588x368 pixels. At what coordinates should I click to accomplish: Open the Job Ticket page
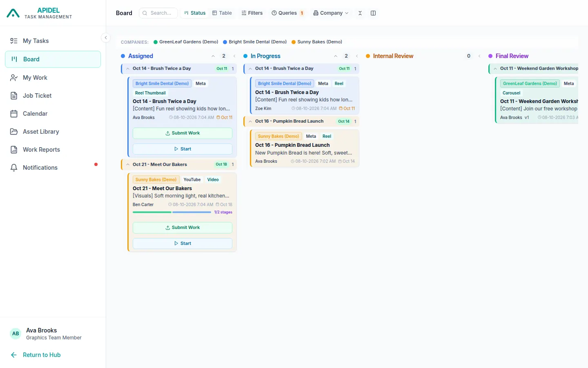click(53, 96)
